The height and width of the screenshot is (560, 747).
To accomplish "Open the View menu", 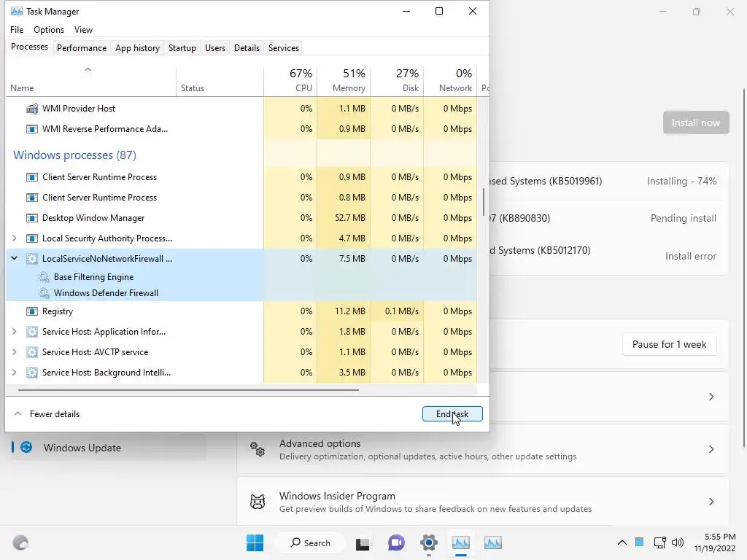I will click(x=83, y=29).
